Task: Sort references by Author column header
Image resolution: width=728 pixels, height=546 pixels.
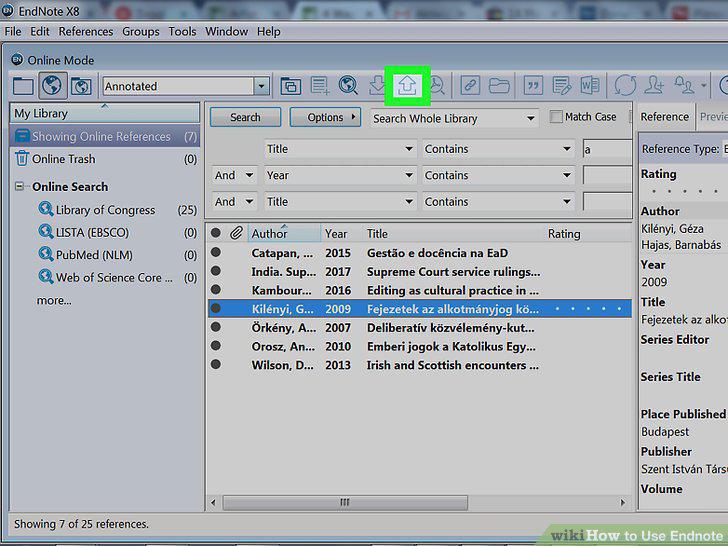Action: (284, 233)
